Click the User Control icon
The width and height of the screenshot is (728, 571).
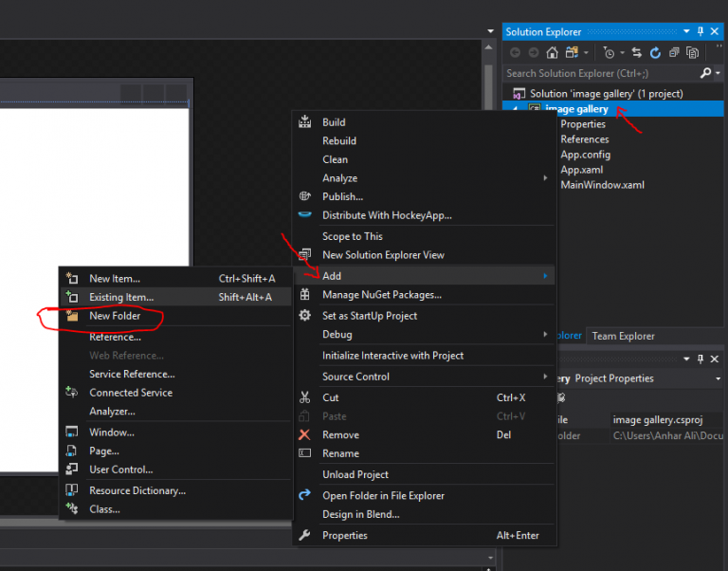72,469
